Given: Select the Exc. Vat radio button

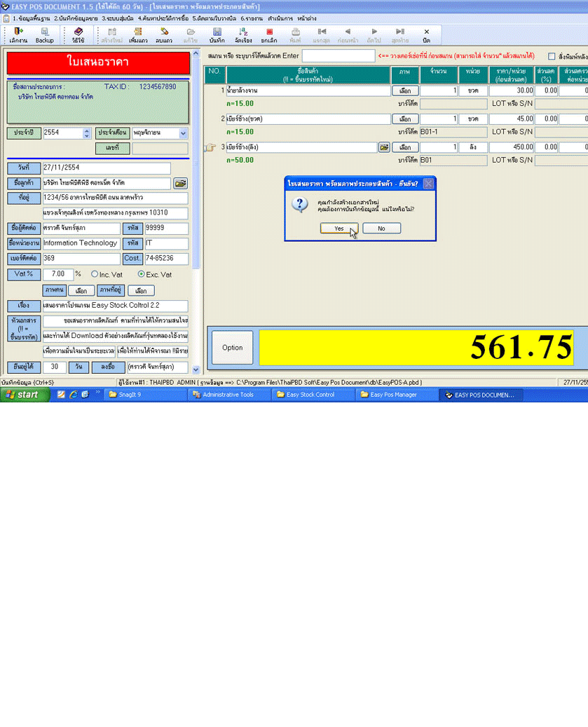Looking at the screenshot, I should pyautogui.click(x=142, y=274).
